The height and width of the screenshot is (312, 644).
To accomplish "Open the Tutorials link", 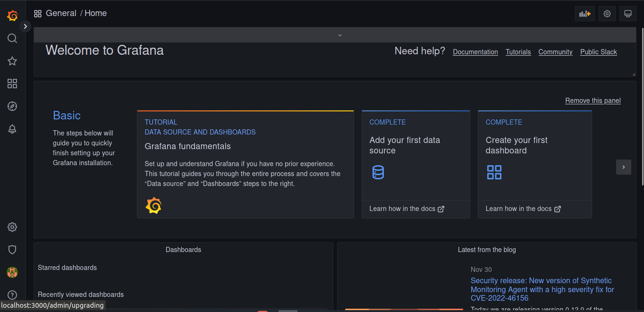I will [518, 52].
